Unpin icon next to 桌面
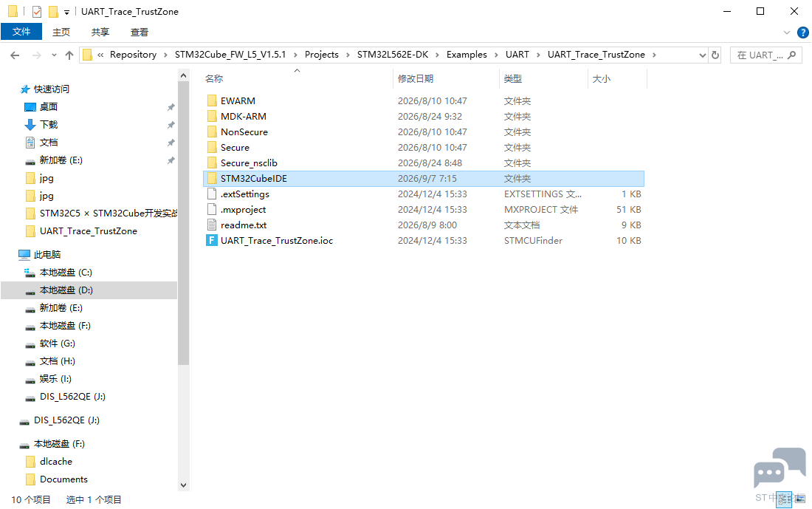The width and height of the screenshot is (812, 509). tap(171, 107)
